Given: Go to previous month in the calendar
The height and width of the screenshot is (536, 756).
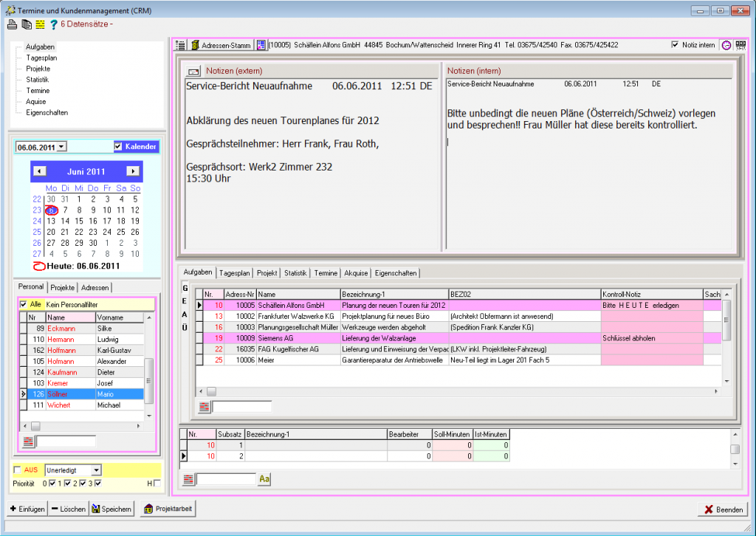Looking at the screenshot, I should [40, 171].
